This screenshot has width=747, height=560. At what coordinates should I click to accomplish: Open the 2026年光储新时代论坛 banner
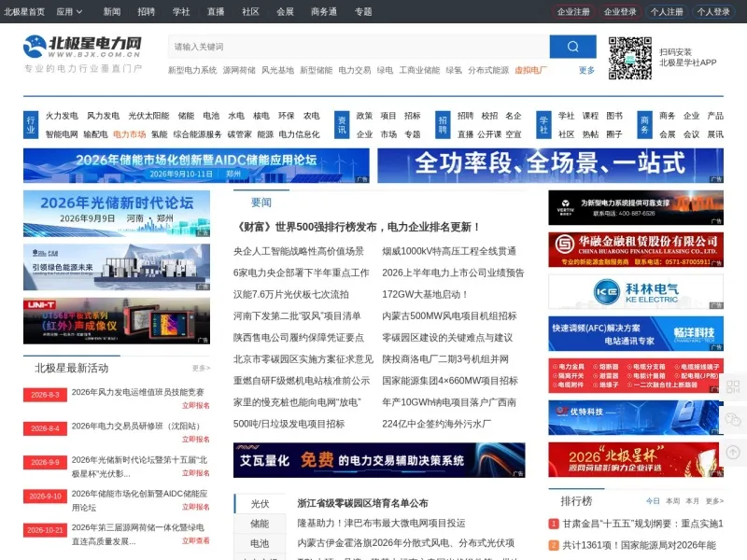(x=117, y=214)
